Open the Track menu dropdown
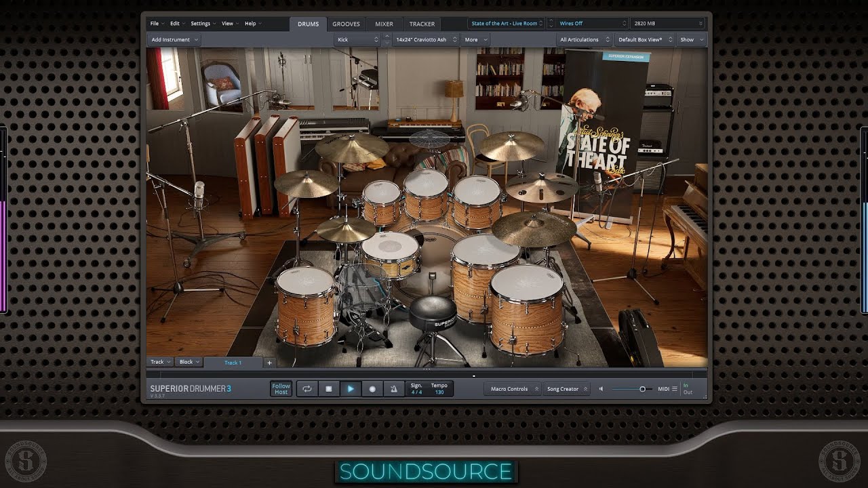The image size is (868, 488). [x=161, y=362]
